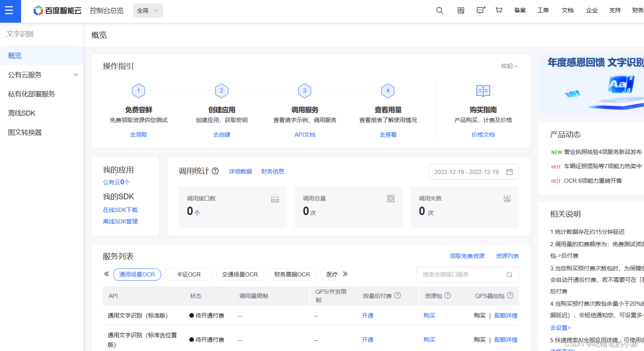This screenshot has width=644, height=351.
Task: Click the 在线SDK下载 link
Action: click(x=120, y=210)
